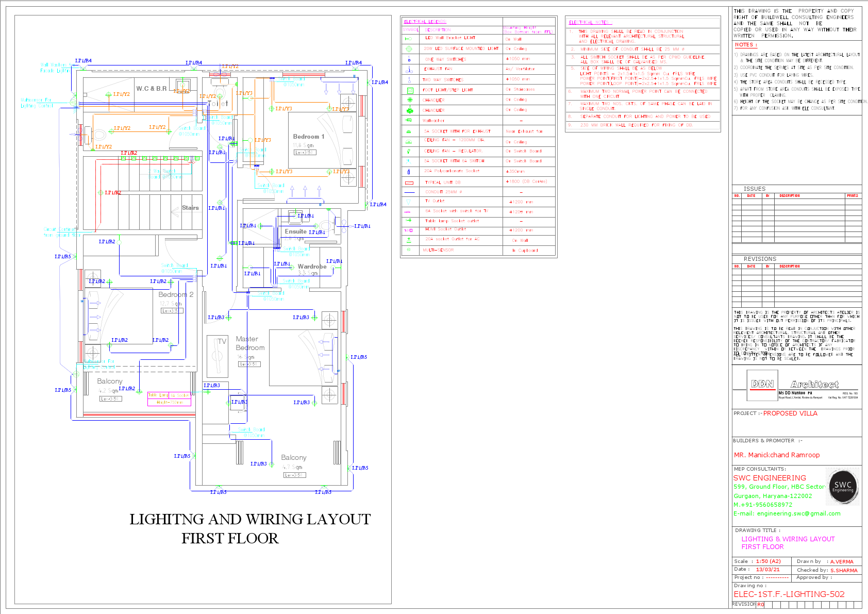Select the Ceiling Fan 1200mm dia symbol
This screenshot has height=614, width=868.
[x=409, y=141]
